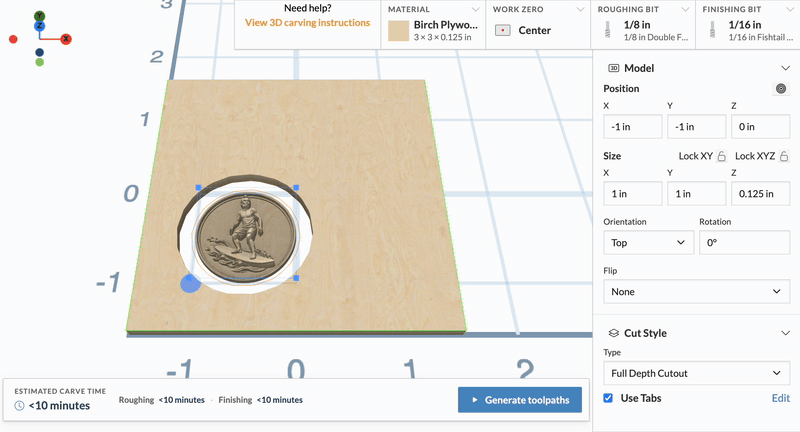The image size is (800, 432).
Task: Click Edit link next to Use Tabs
Action: click(x=781, y=398)
